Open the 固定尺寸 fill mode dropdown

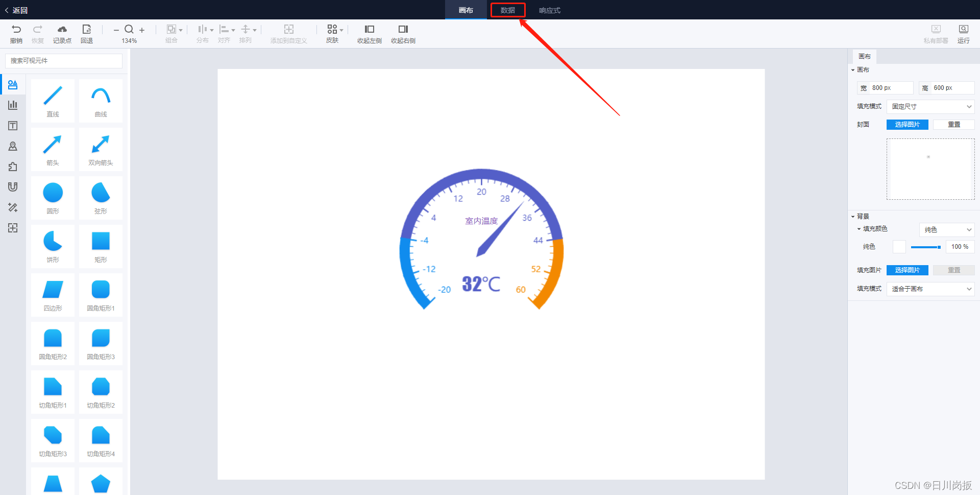click(930, 107)
